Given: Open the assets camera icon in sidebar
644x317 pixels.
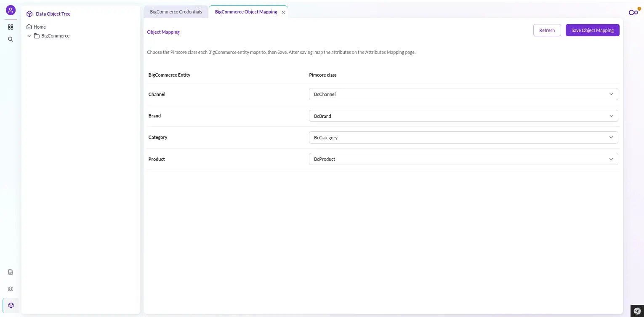Looking at the screenshot, I should [x=11, y=289].
